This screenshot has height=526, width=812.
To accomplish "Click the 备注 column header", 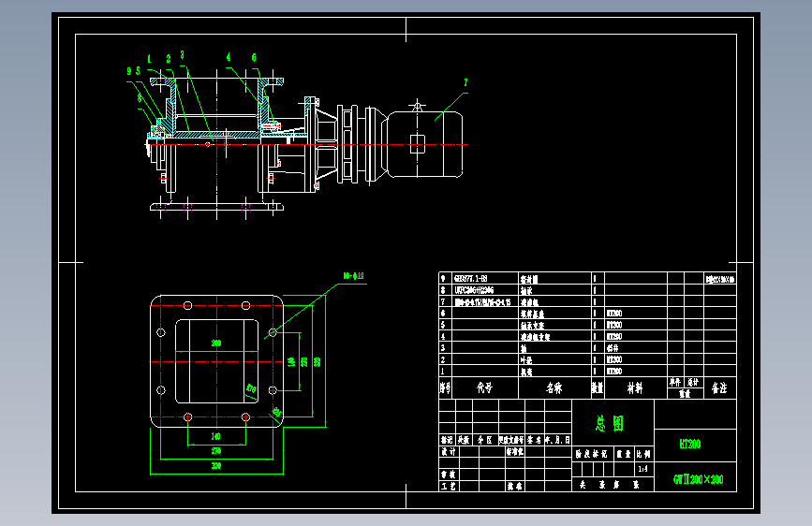I will 718,387.
